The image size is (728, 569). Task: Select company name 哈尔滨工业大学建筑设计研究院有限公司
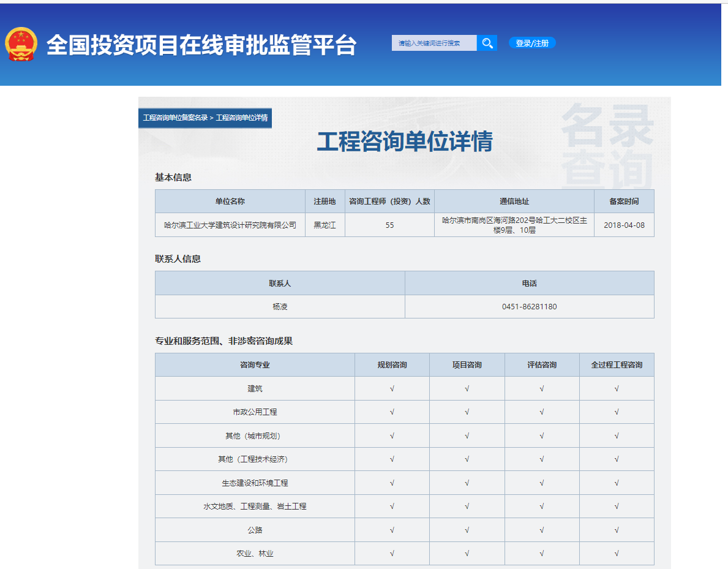pyautogui.click(x=230, y=225)
